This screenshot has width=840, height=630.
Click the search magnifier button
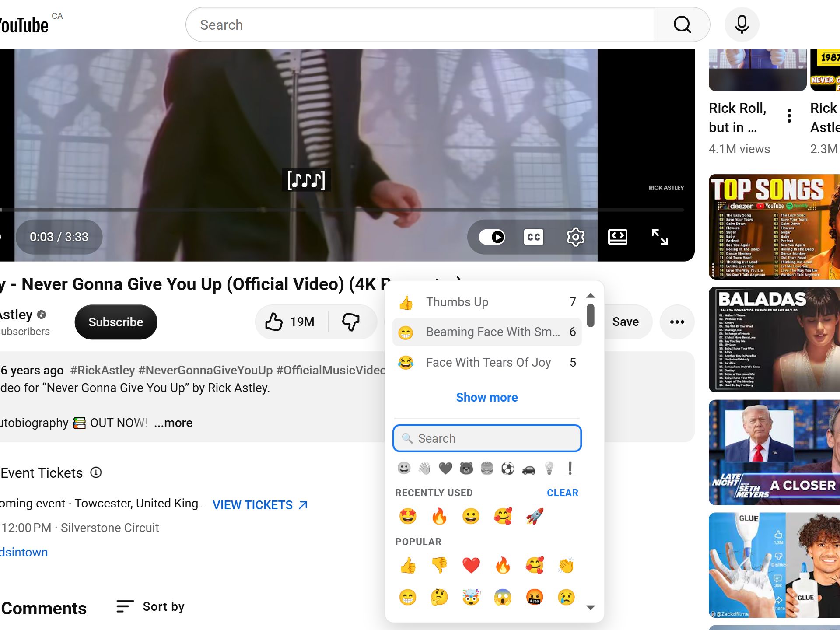[x=682, y=25]
